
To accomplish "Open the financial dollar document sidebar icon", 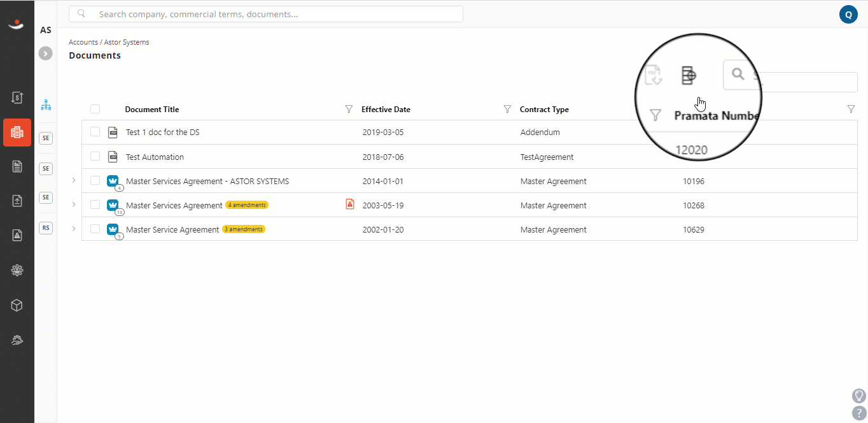I will (x=17, y=97).
